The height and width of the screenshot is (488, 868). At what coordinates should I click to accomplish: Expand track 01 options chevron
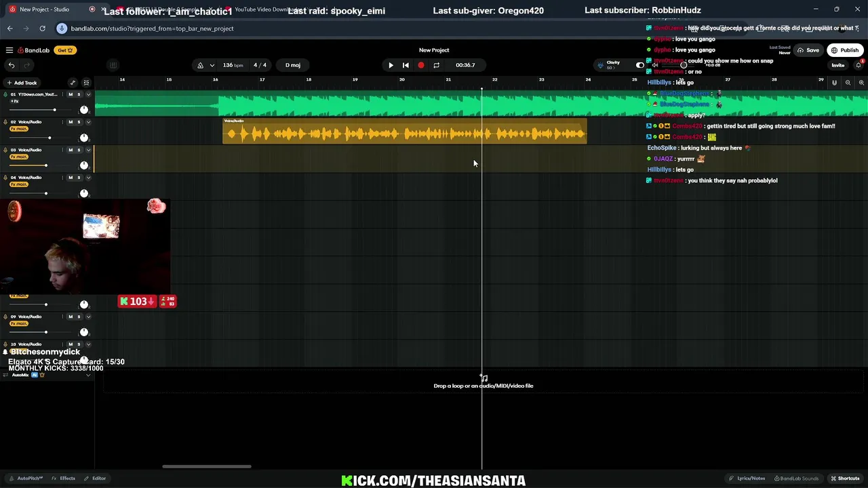tap(88, 94)
